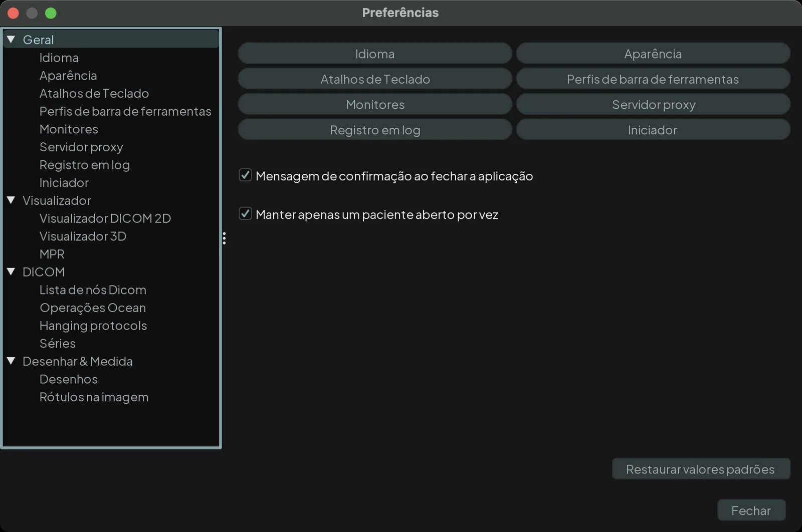Collapse the Desenhar & Medida section
The height and width of the screenshot is (532, 802).
tap(11, 361)
